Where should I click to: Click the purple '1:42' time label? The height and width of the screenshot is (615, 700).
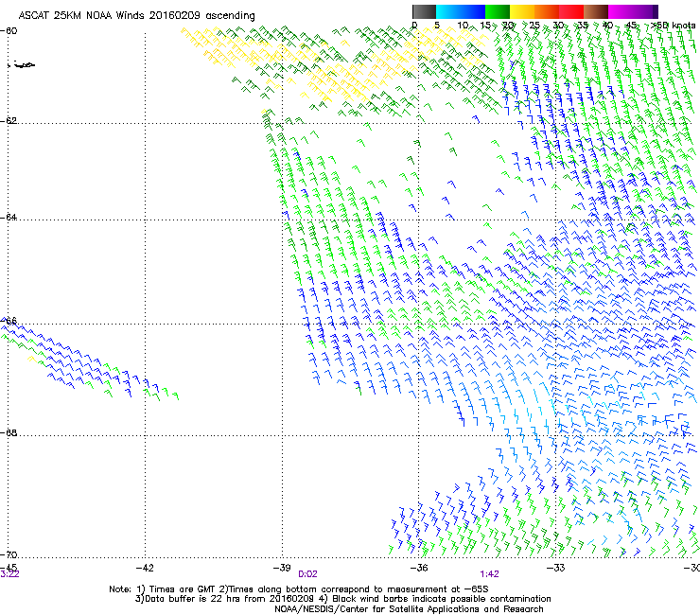(x=489, y=574)
